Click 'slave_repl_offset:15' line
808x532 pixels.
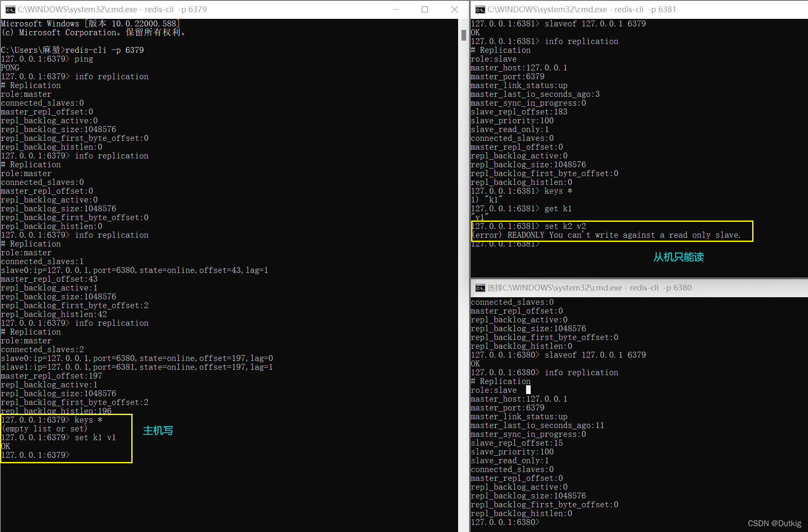[517, 443]
